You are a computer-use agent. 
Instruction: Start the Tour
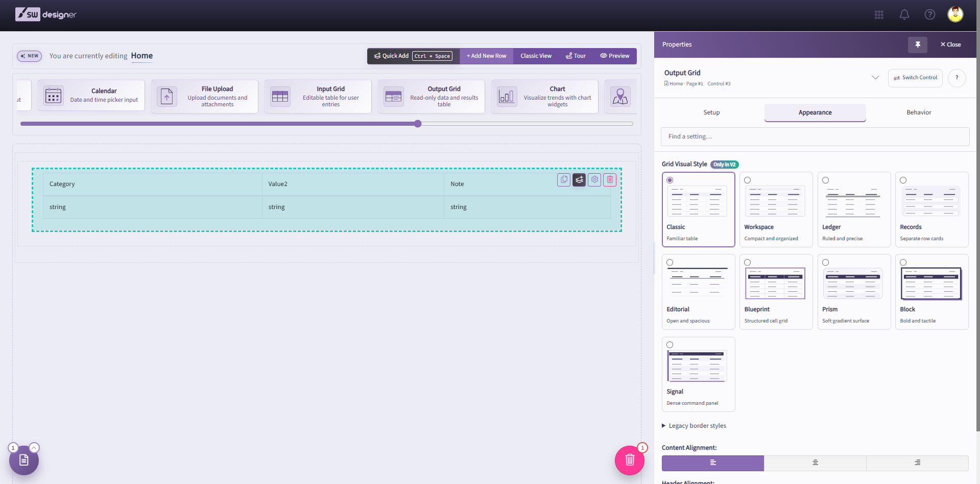tap(576, 56)
